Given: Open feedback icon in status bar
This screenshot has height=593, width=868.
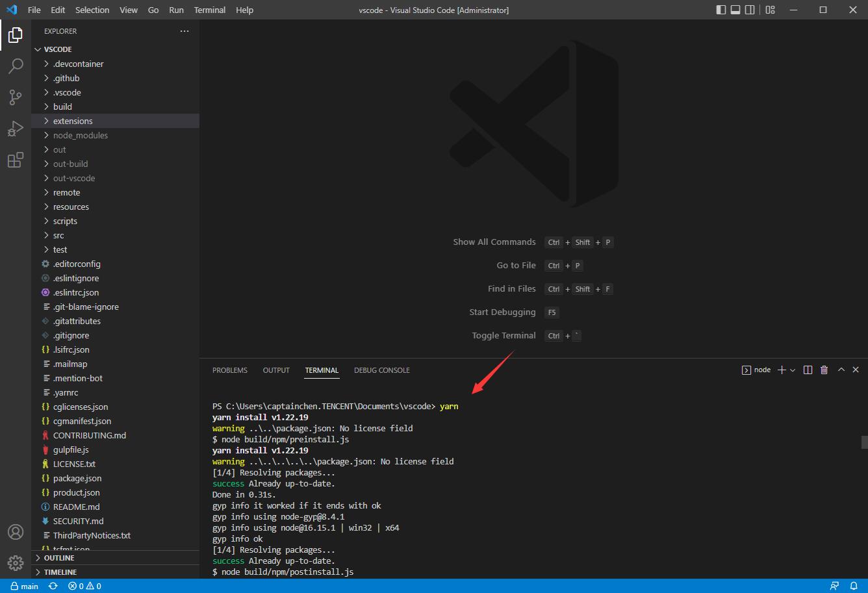Looking at the screenshot, I should [x=834, y=586].
